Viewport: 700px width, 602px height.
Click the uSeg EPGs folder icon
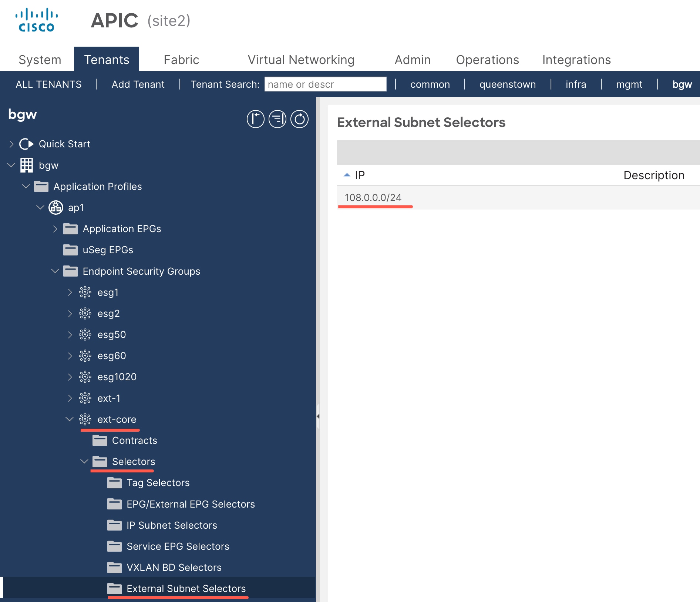pos(70,250)
